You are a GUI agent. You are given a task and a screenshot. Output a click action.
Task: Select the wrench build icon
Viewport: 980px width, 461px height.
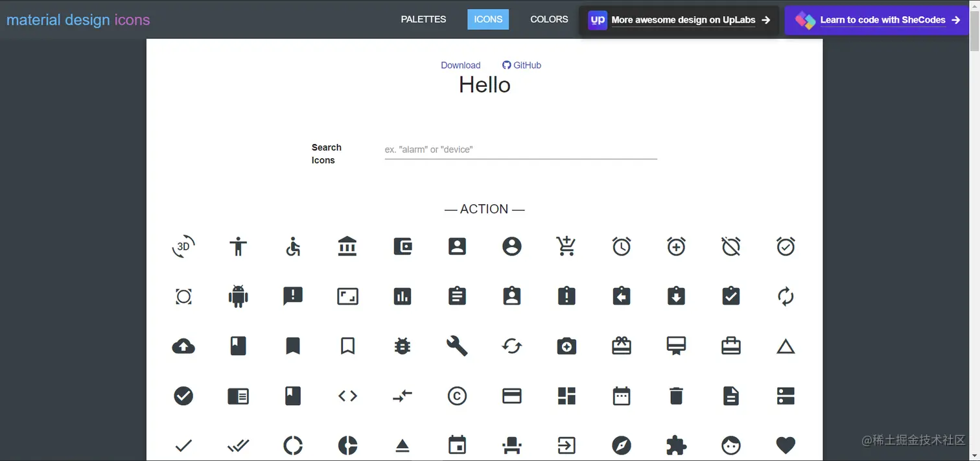coord(457,346)
